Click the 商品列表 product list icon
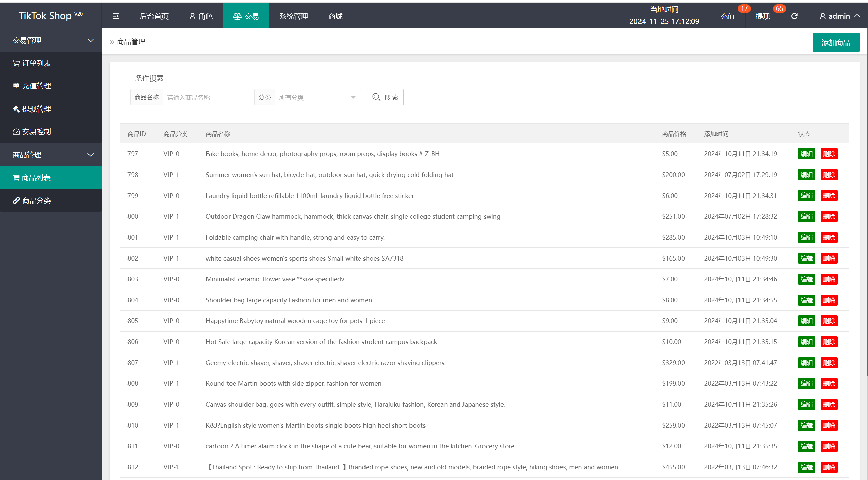This screenshot has width=868, height=480. coord(16,177)
